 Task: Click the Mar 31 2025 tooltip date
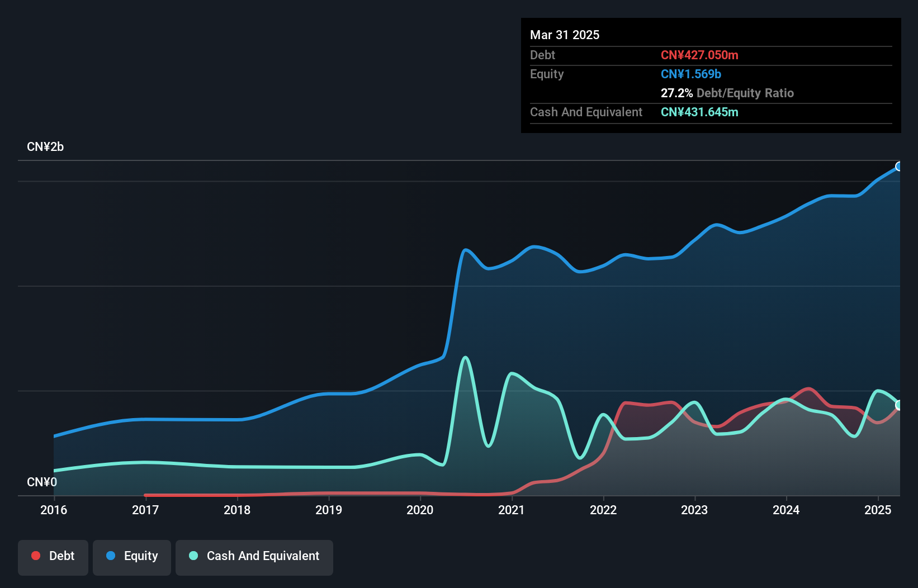(565, 35)
